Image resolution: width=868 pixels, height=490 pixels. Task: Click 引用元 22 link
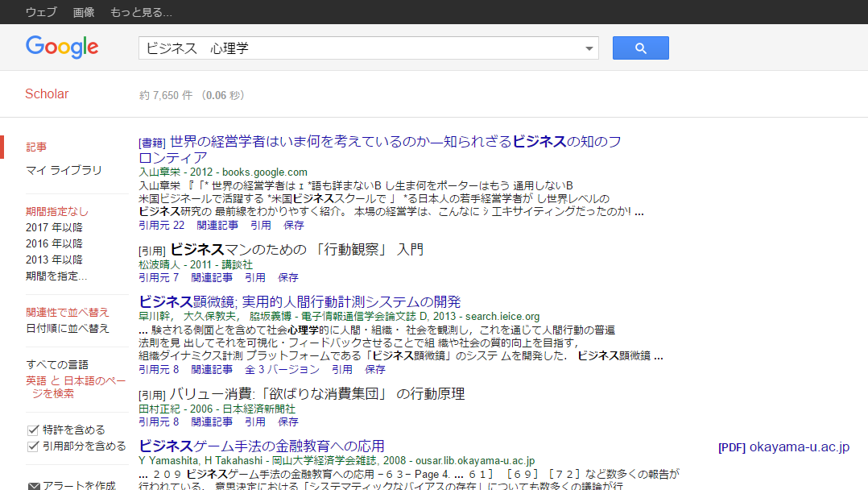coord(162,225)
